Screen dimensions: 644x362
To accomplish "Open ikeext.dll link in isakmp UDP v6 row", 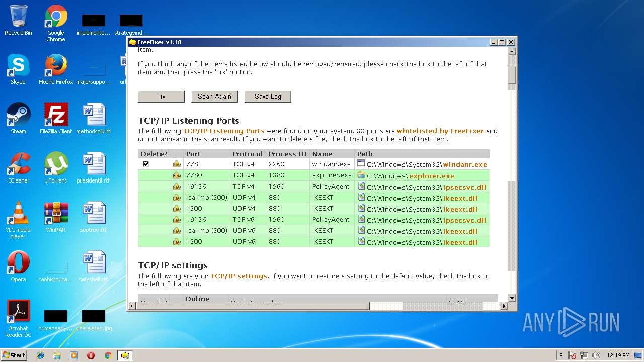I will 460,231.
